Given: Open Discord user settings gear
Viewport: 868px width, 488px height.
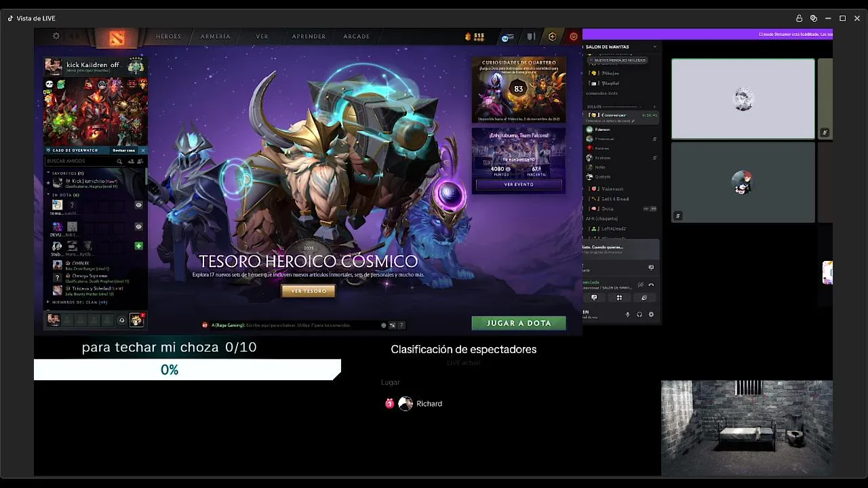Looking at the screenshot, I should click(651, 314).
